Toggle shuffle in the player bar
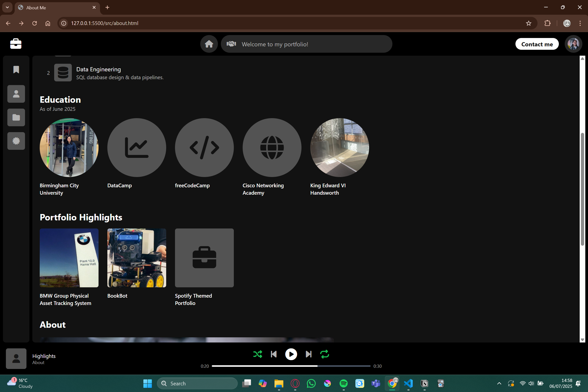 point(257,354)
